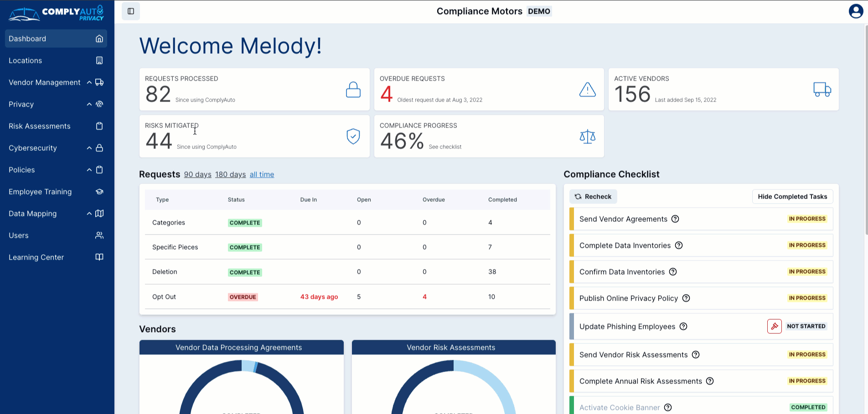Click the Vendor Data Processing Agreements donut chart

[x=242, y=386]
